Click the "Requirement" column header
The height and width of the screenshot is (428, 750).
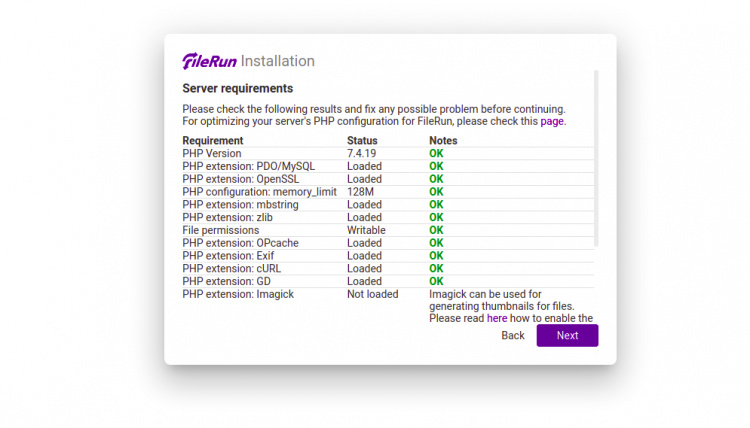click(x=212, y=141)
